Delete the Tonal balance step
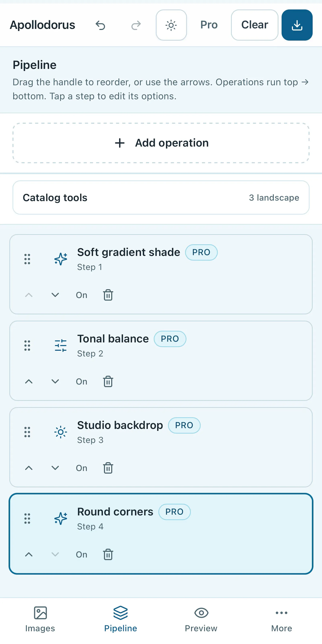The height and width of the screenshot is (644, 322). [108, 381]
